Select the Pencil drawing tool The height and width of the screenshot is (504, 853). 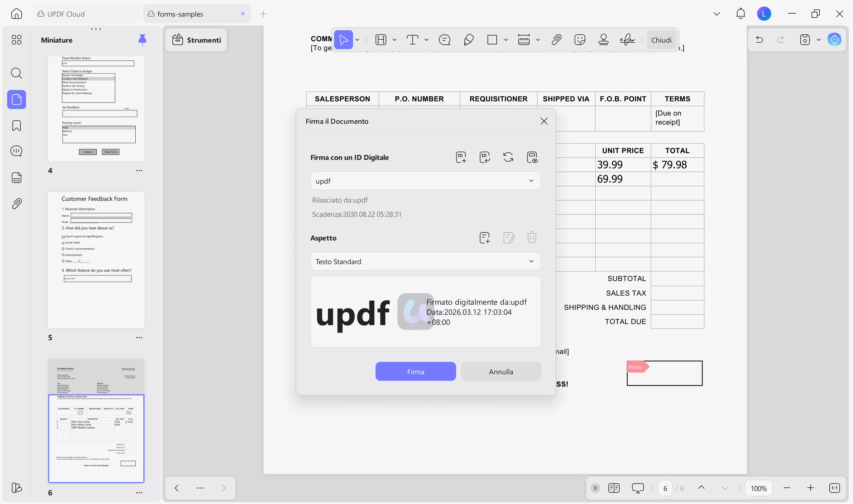point(469,40)
